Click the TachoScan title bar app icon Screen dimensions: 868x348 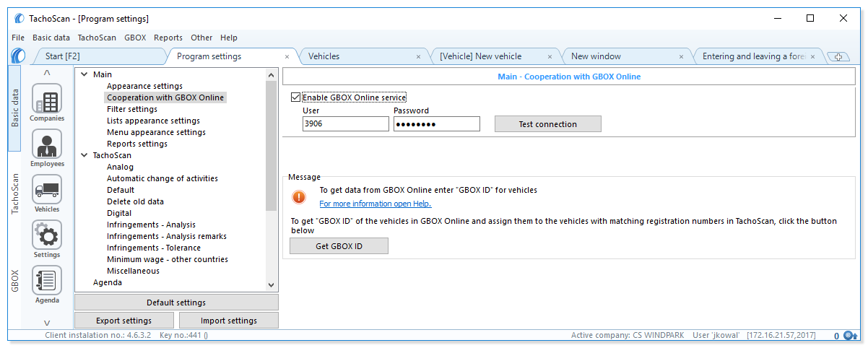pyautogui.click(x=19, y=18)
